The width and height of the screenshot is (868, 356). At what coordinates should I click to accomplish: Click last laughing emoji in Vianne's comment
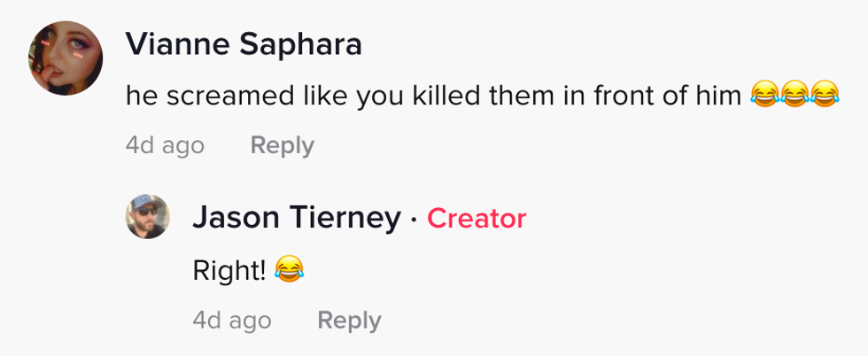tap(825, 95)
